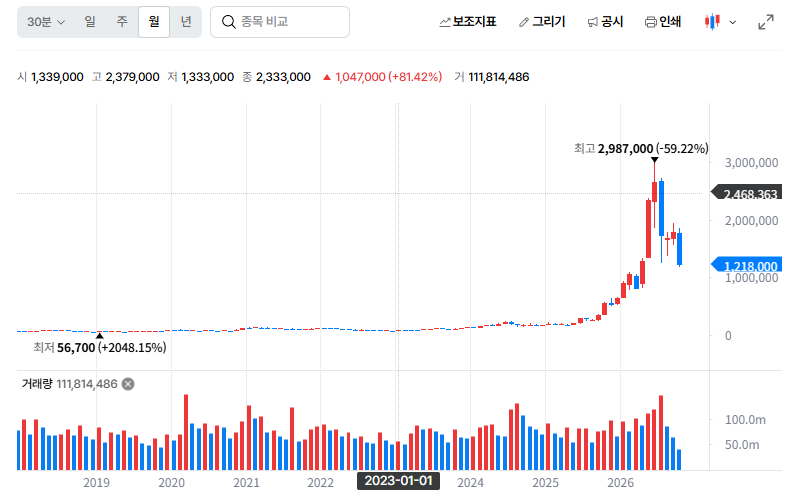Image resolution: width=791 pixels, height=501 pixels.
Task: Focus the 종목 비교 search field
Action: 280,22
